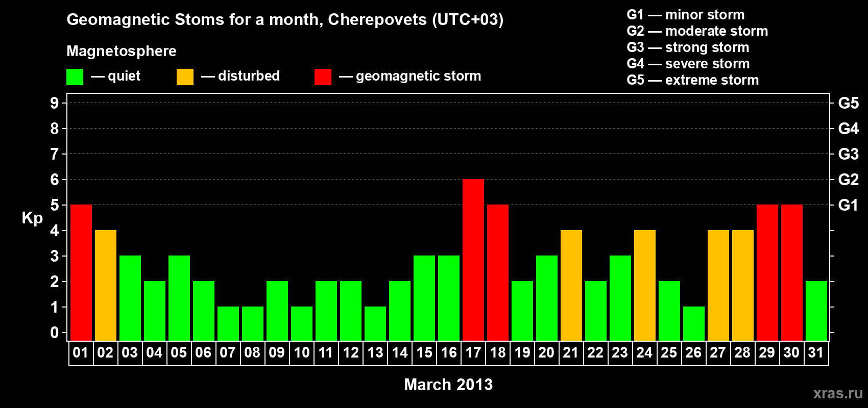Click the Magnetosphere heading
868x408 pixels.
click(x=122, y=51)
